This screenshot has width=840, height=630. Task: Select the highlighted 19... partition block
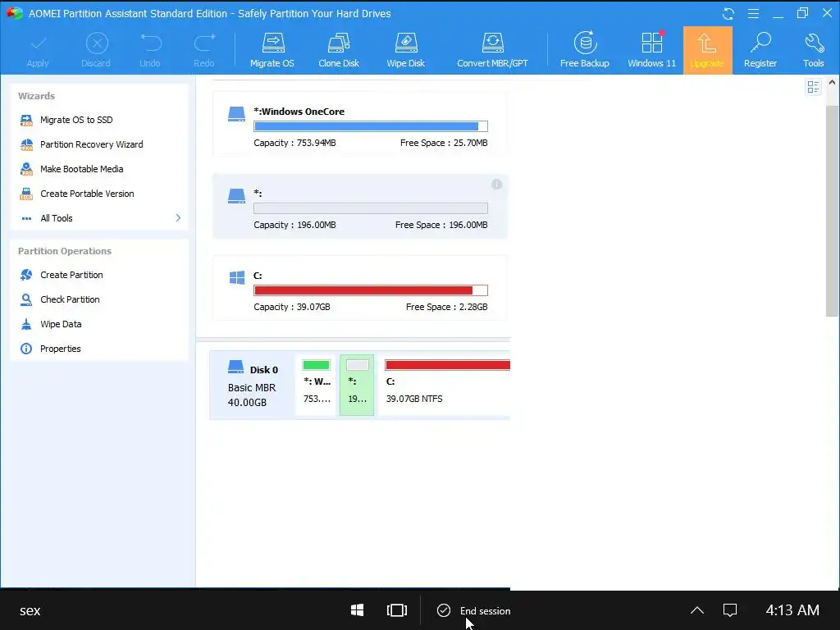[x=357, y=386]
